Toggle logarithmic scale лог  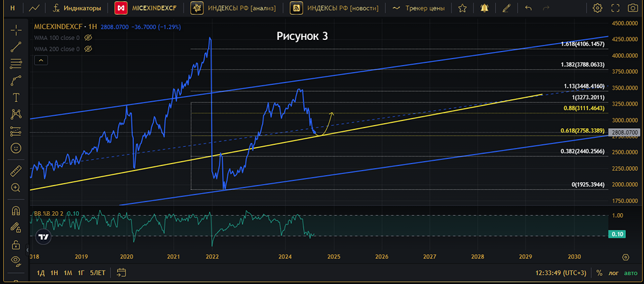[614, 272]
